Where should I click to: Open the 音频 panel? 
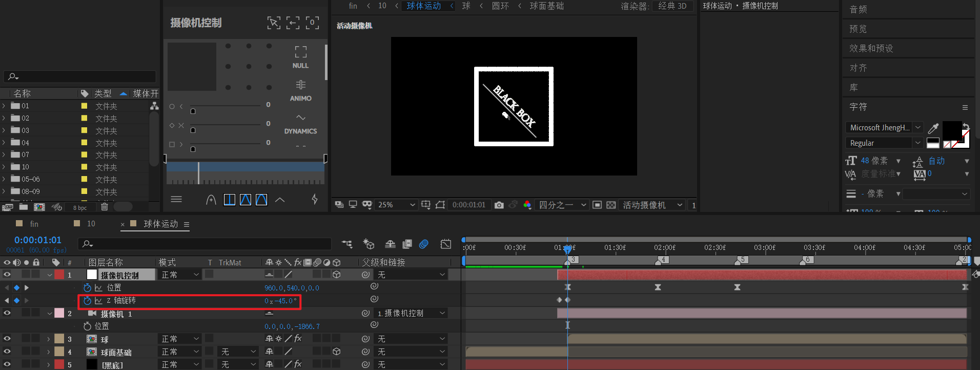pos(858,9)
